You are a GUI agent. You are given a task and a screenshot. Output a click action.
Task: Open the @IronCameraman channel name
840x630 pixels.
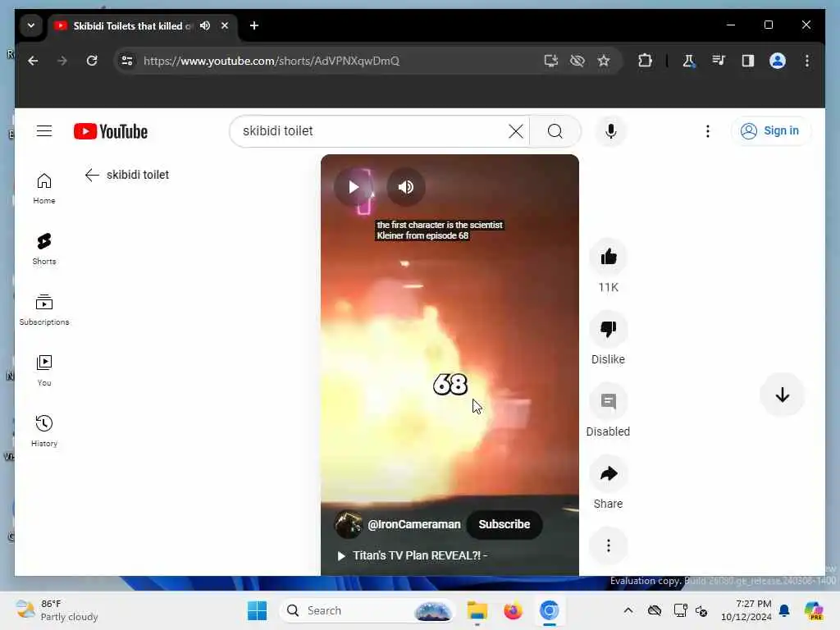click(x=413, y=524)
